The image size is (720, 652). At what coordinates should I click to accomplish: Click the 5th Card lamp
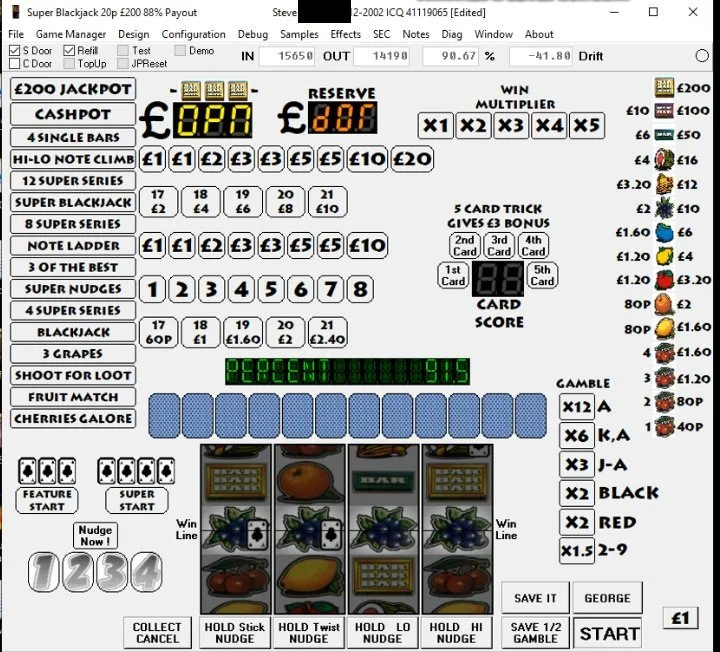click(542, 275)
